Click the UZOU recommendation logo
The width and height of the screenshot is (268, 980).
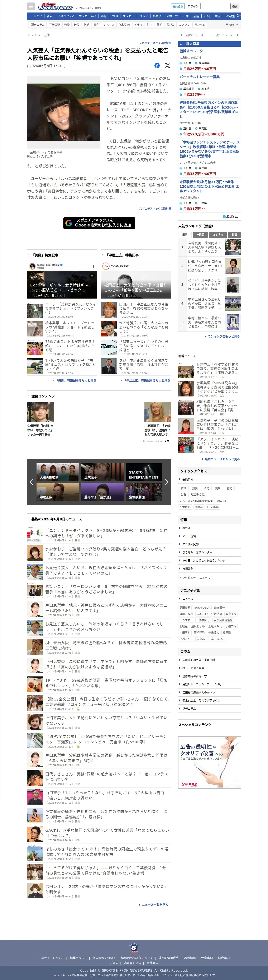167,441
